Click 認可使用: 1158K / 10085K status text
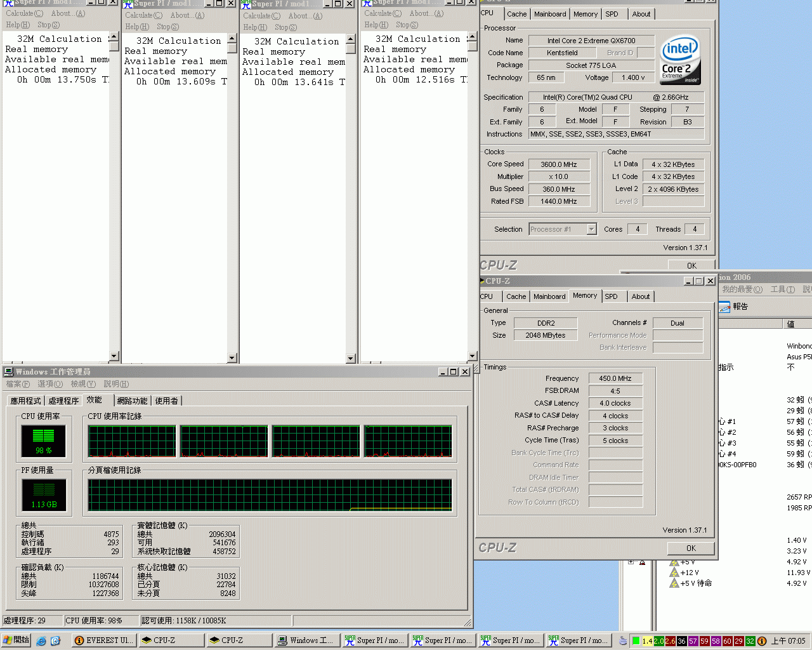This screenshot has height=650, width=812. click(x=183, y=620)
